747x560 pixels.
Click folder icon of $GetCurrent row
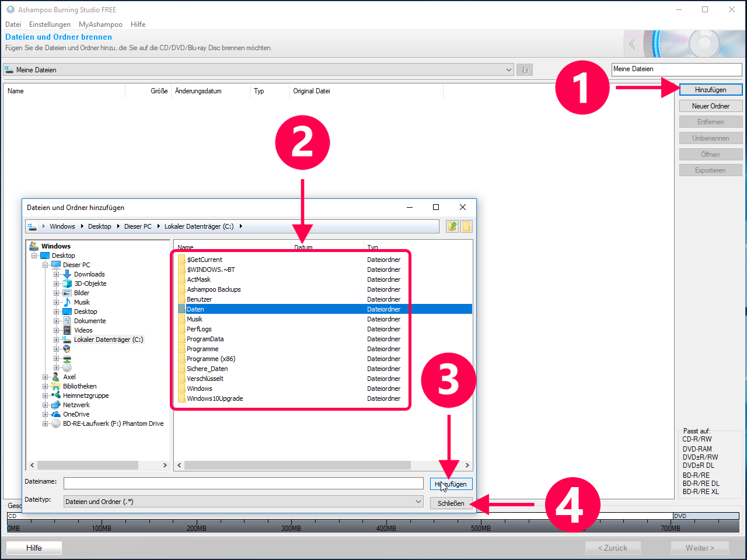(181, 260)
